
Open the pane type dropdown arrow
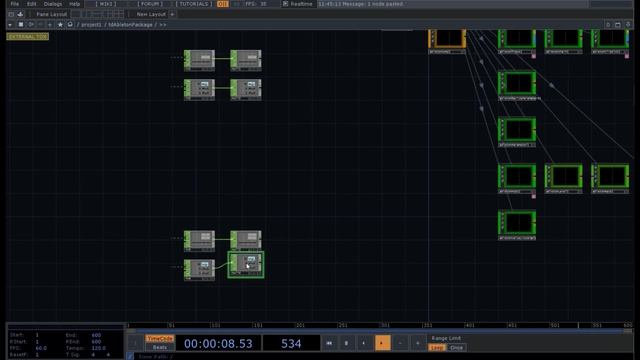coord(10,25)
